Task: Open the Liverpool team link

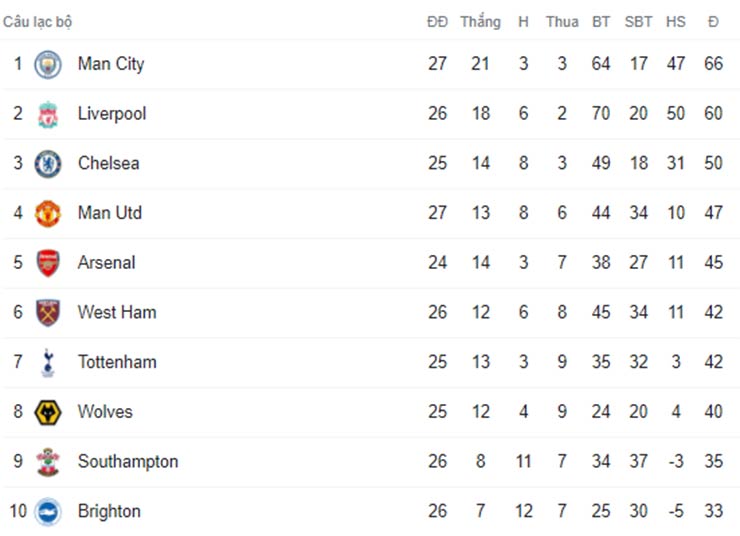Action: [x=112, y=114]
